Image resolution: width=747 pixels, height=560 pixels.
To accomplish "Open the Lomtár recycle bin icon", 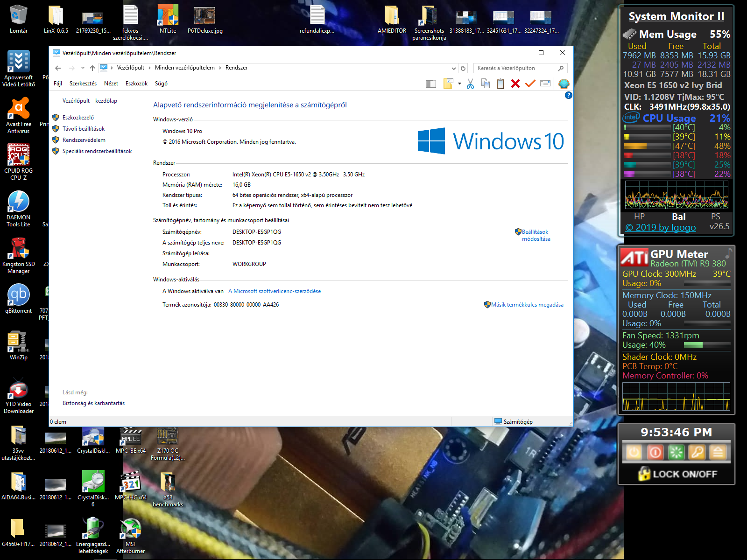I will tap(19, 19).
